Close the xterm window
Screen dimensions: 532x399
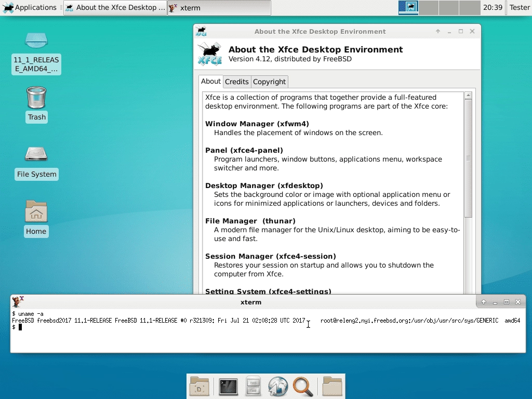tap(518, 302)
